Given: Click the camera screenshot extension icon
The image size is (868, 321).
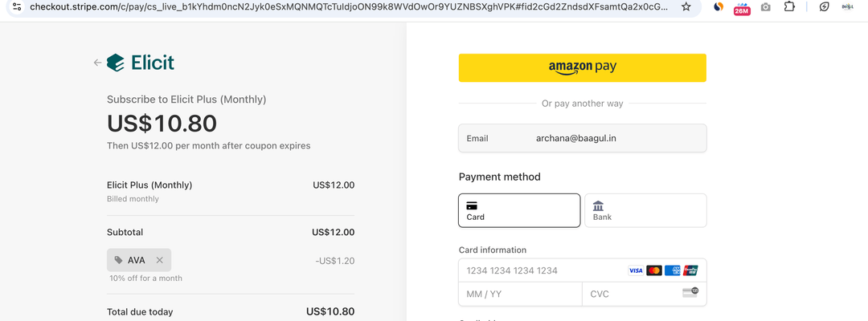Looking at the screenshot, I should [765, 7].
